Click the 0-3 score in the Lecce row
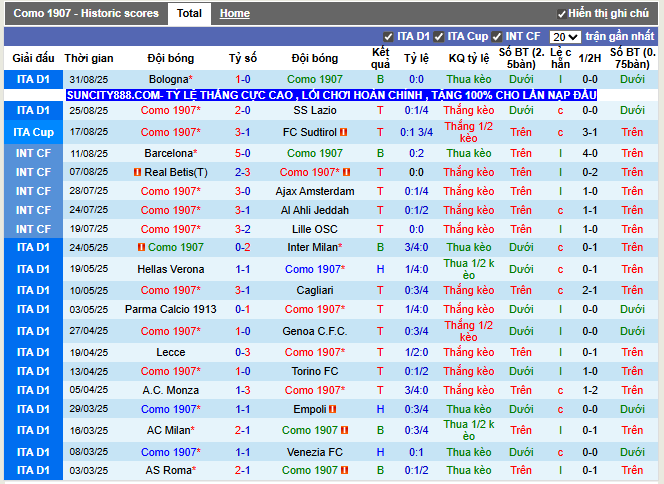Screen dimensions: 664x484 [x=243, y=352]
